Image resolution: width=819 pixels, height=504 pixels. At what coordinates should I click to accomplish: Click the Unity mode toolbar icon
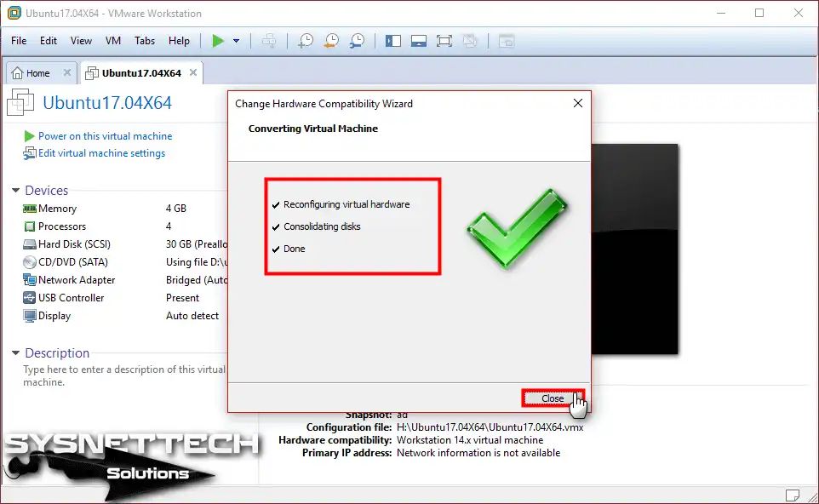[470, 41]
